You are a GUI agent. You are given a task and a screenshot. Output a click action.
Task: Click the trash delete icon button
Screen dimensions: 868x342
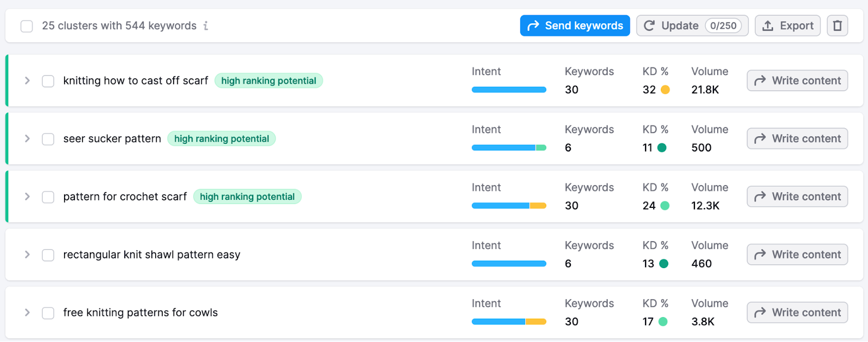point(837,26)
